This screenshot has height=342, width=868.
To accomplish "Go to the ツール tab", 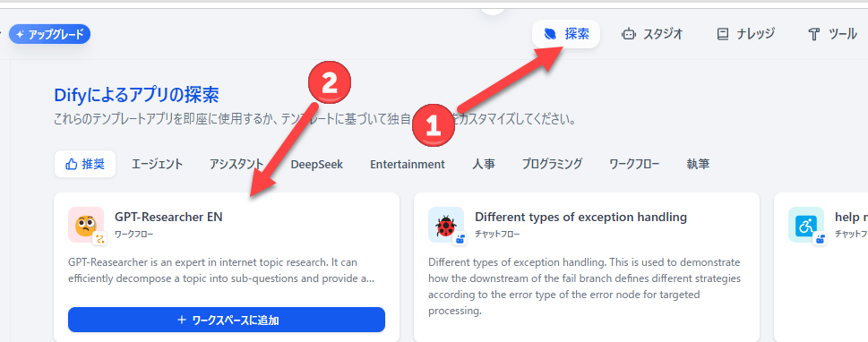I will (x=832, y=34).
